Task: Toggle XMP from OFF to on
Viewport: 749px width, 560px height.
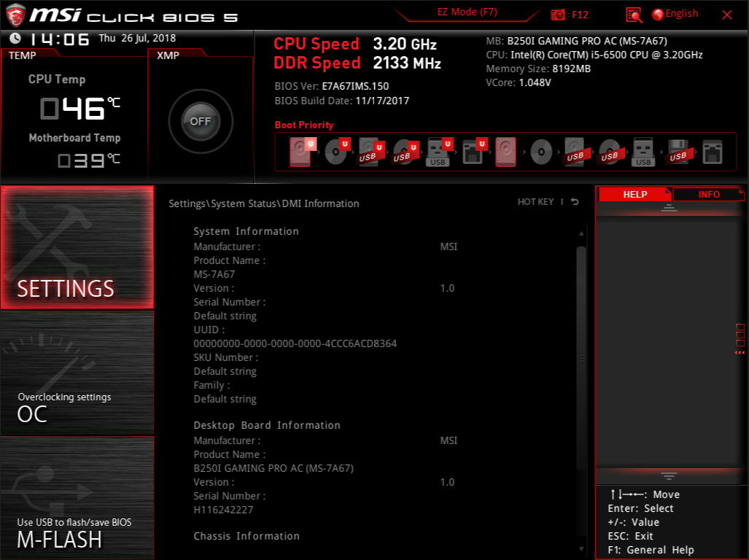Action: coord(200,122)
